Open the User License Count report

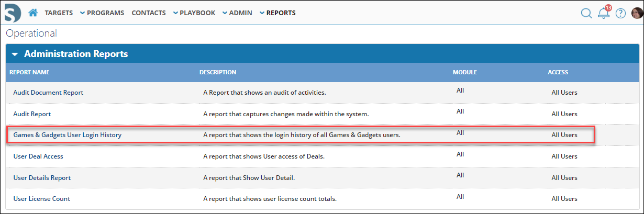pos(41,199)
